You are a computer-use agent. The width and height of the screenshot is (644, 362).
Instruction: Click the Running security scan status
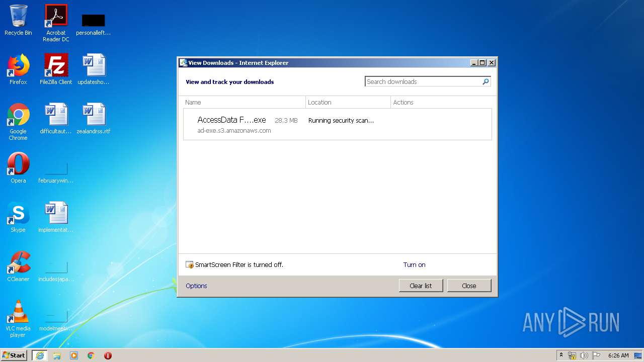pyautogui.click(x=341, y=121)
